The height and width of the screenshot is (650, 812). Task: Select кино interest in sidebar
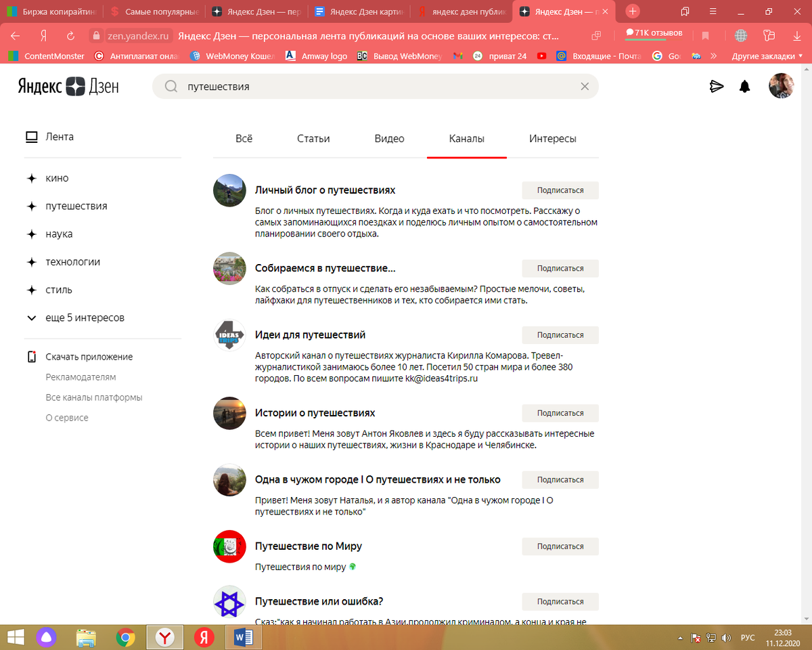point(47,178)
